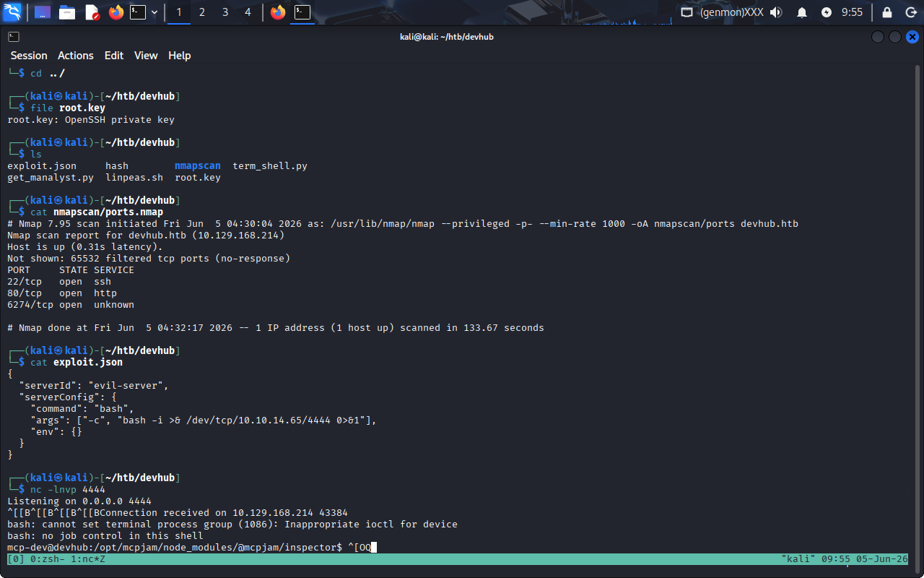Open the Session menu
This screenshot has width=924, height=578.
(29, 56)
